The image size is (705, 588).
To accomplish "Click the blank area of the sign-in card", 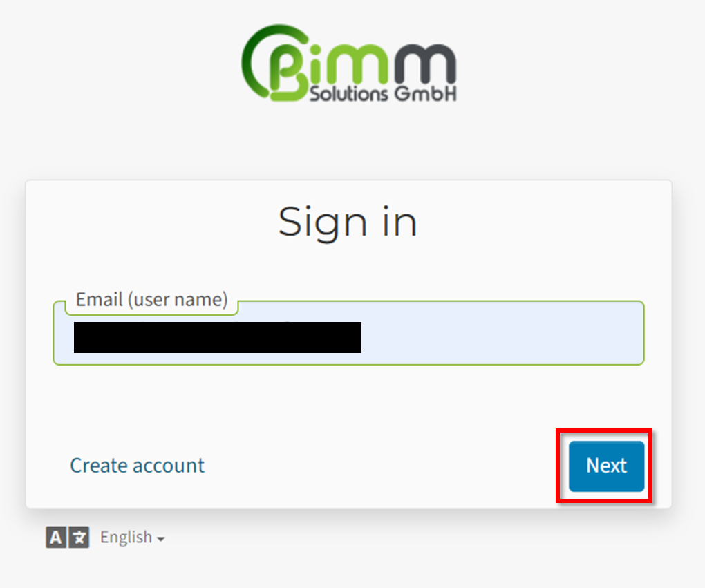I will [x=348, y=405].
